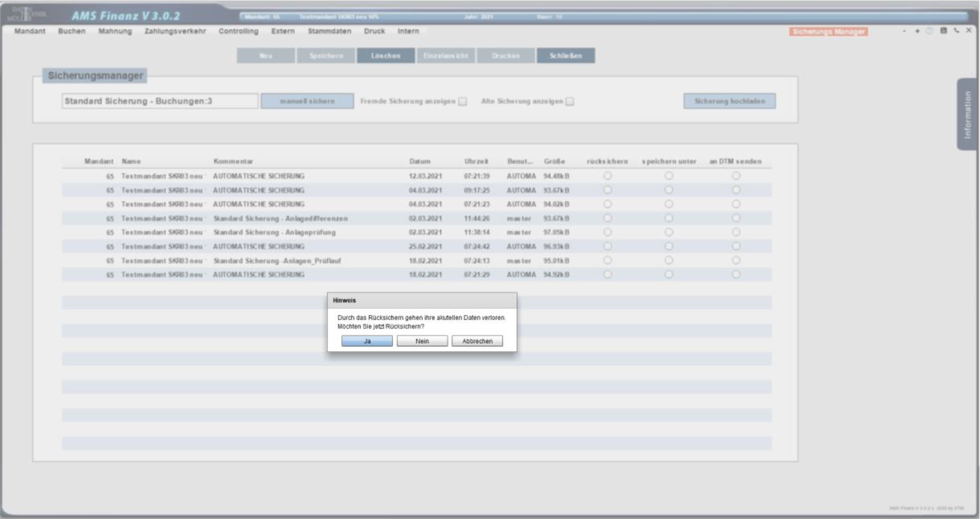Click the backup name input field

160,101
